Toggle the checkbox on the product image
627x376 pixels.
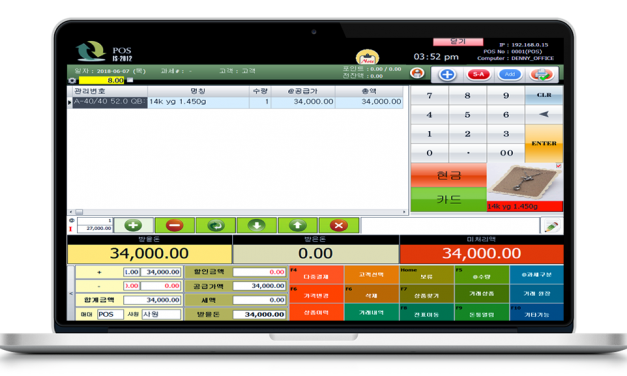pos(559,165)
